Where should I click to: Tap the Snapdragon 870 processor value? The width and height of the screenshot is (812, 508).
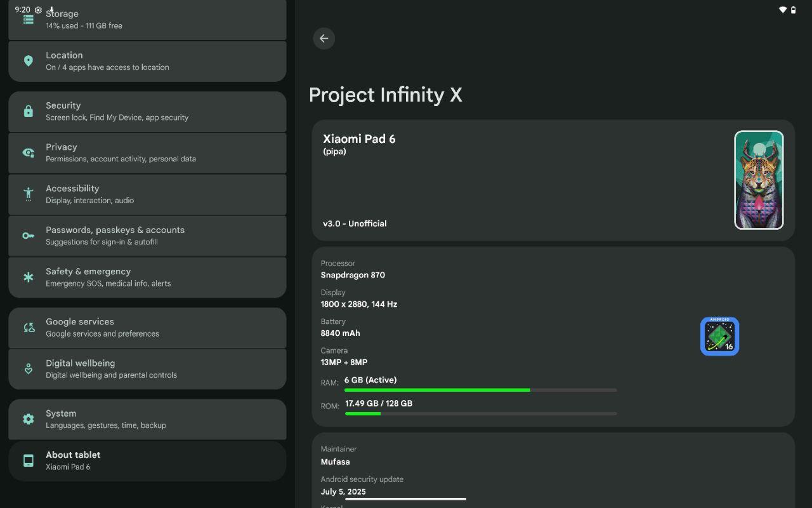tap(353, 275)
